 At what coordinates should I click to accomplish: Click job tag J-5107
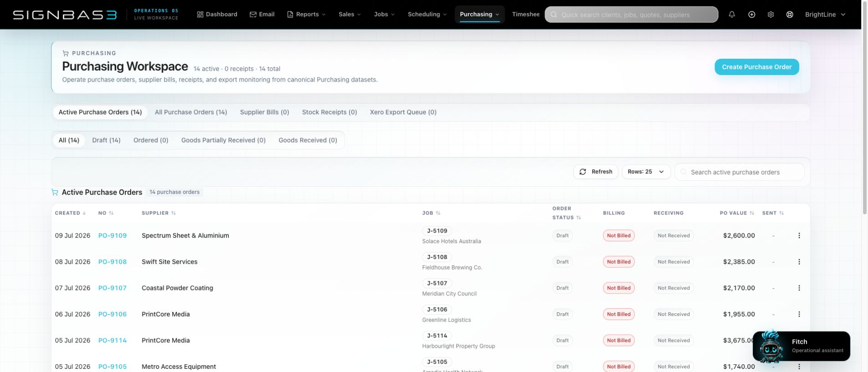[x=437, y=283]
